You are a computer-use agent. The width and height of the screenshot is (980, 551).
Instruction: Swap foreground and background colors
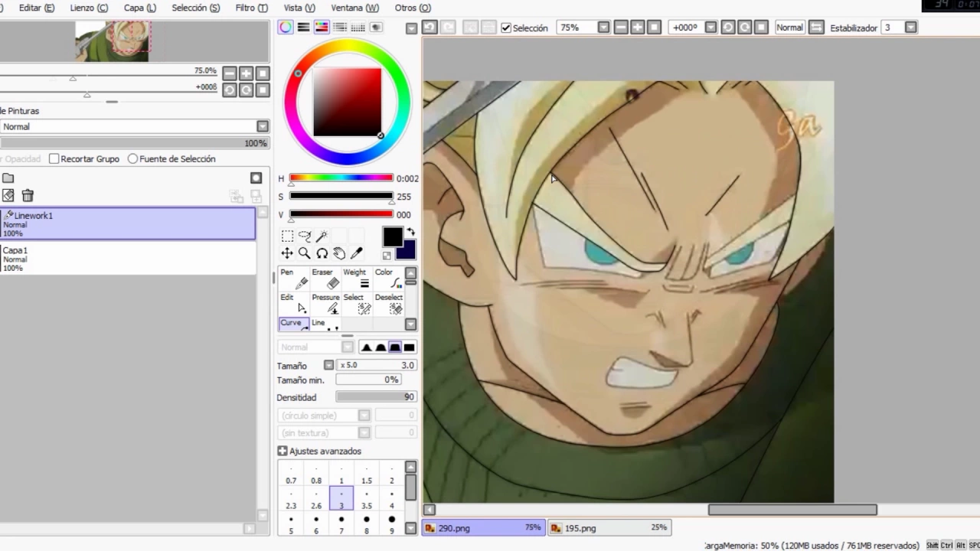(x=410, y=232)
